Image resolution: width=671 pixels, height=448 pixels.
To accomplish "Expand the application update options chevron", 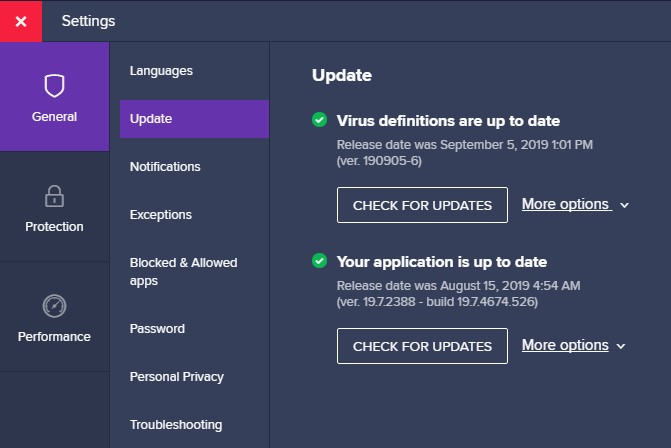I will pos(621,347).
